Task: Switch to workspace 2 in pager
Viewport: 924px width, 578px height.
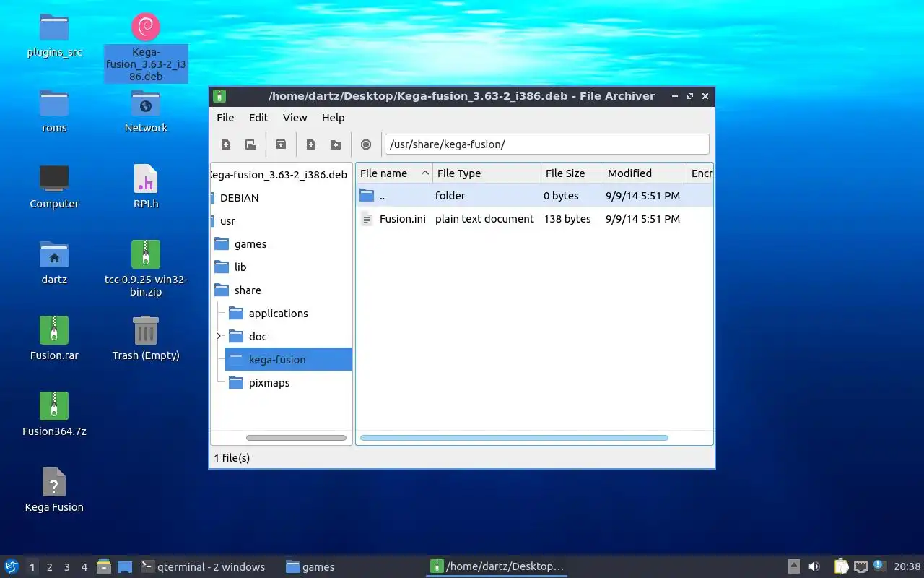Action: point(49,567)
